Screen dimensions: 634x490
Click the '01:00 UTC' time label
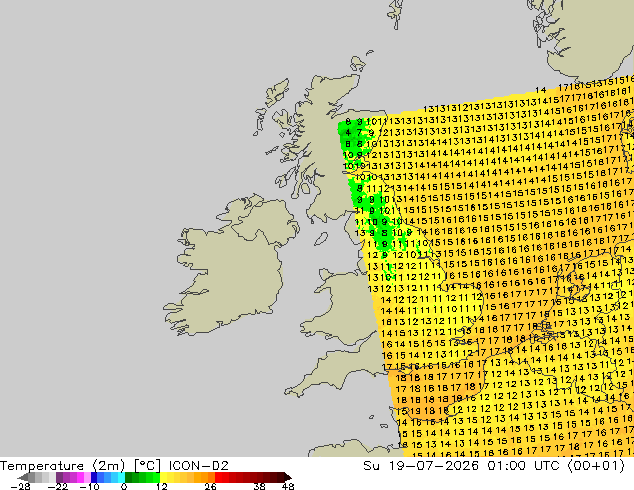click(x=523, y=466)
